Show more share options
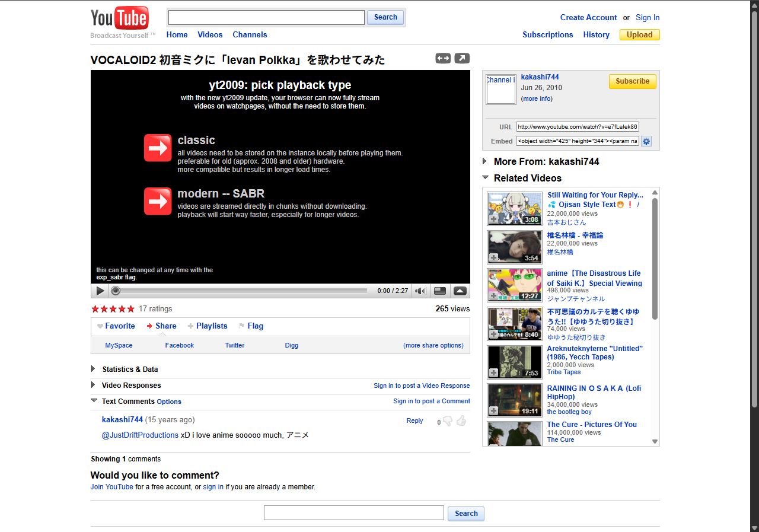This screenshot has width=759, height=532. [x=433, y=345]
